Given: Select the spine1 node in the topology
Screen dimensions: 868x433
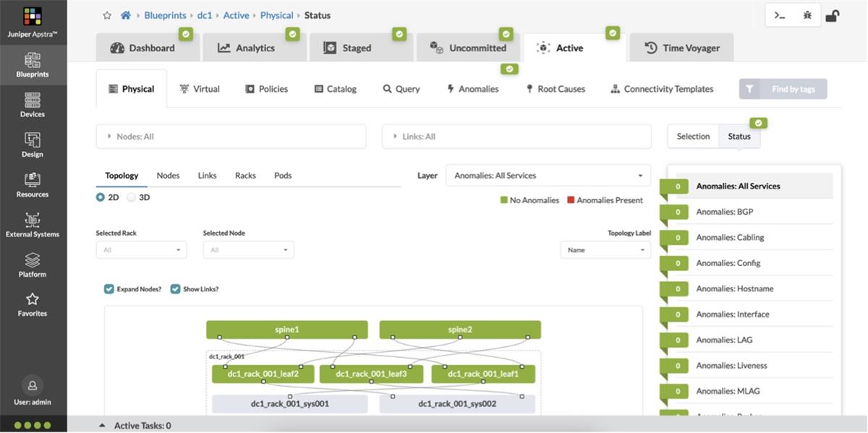Looking at the screenshot, I should [x=287, y=329].
